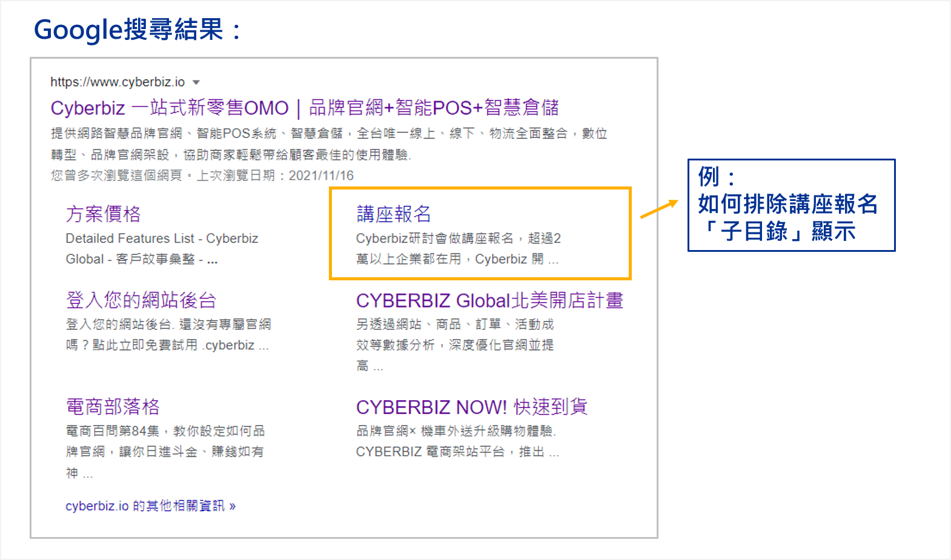Open CYBERBIZ NOW! 快速到貨 sitelink
The height and width of the screenshot is (560, 951).
pyautogui.click(x=471, y=406)
